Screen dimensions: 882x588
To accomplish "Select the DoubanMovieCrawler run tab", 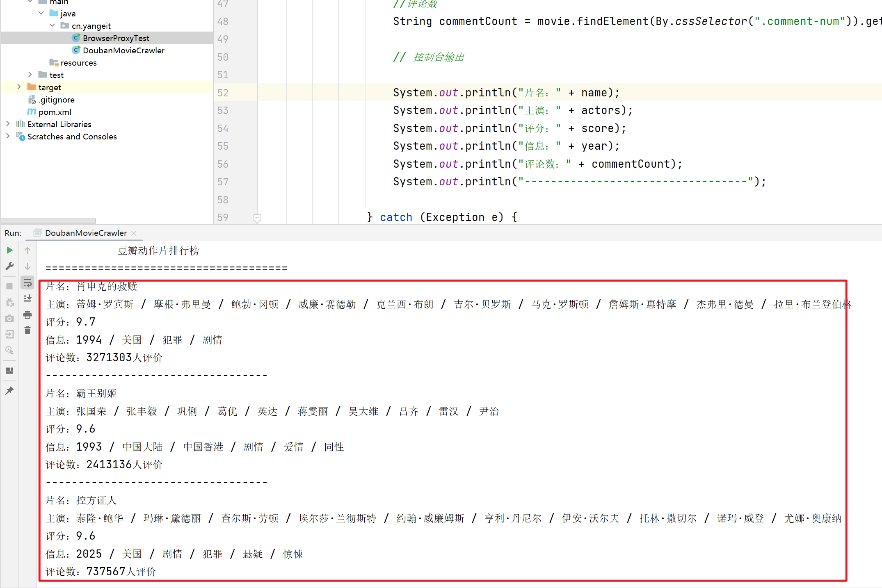I will coord(85,233).
